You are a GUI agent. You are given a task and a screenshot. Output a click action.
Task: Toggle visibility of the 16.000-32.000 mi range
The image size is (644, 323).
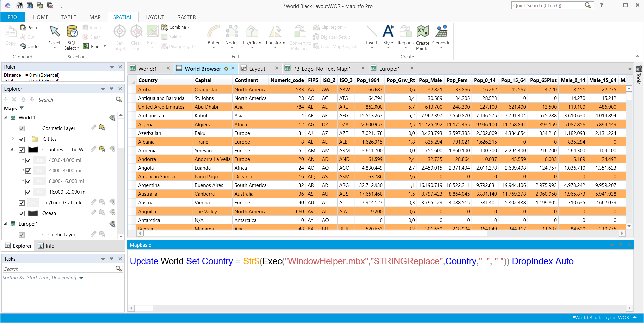coord(28,192)
